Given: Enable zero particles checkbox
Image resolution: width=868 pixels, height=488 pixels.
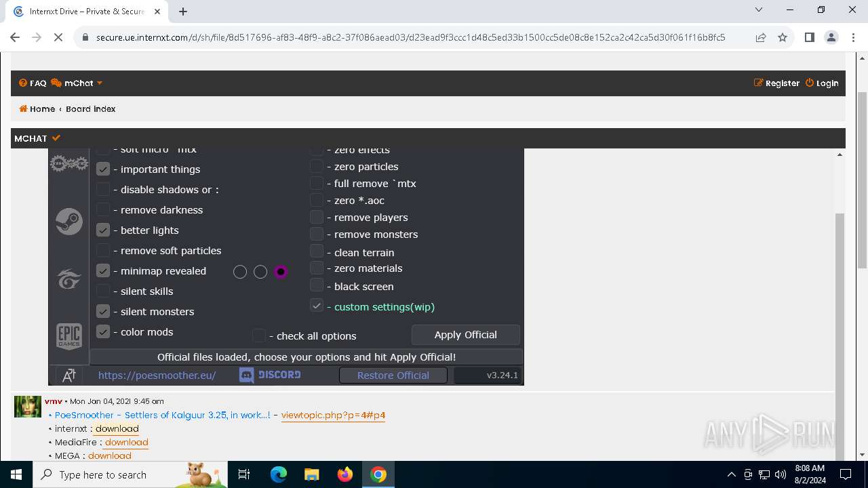Looking at the screenshot, I should [317, 166].
